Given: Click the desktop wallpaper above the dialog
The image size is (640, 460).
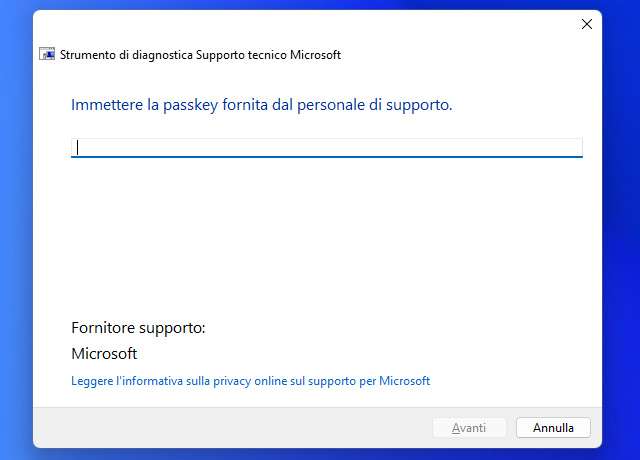Looking at the screenshot, I should pyautogui.click(x=320, y=4).
